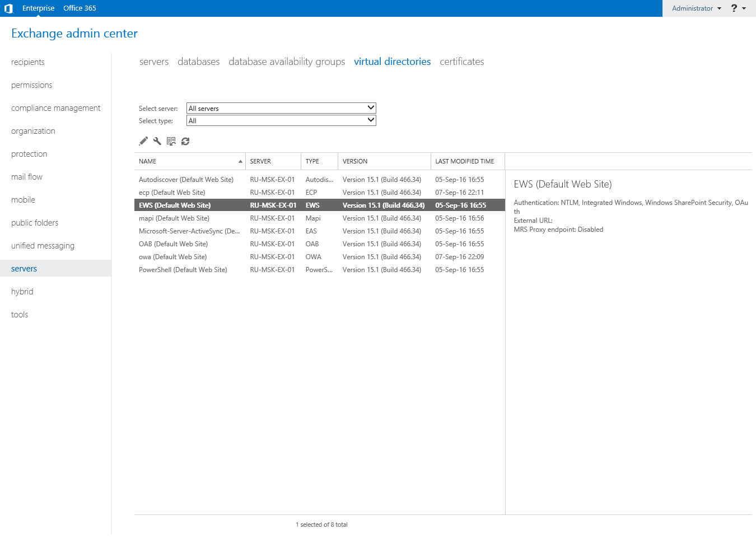Click the 07-Sep-16 22:11 timestamp
Screen dimensions: 756x543
[460, 193]
